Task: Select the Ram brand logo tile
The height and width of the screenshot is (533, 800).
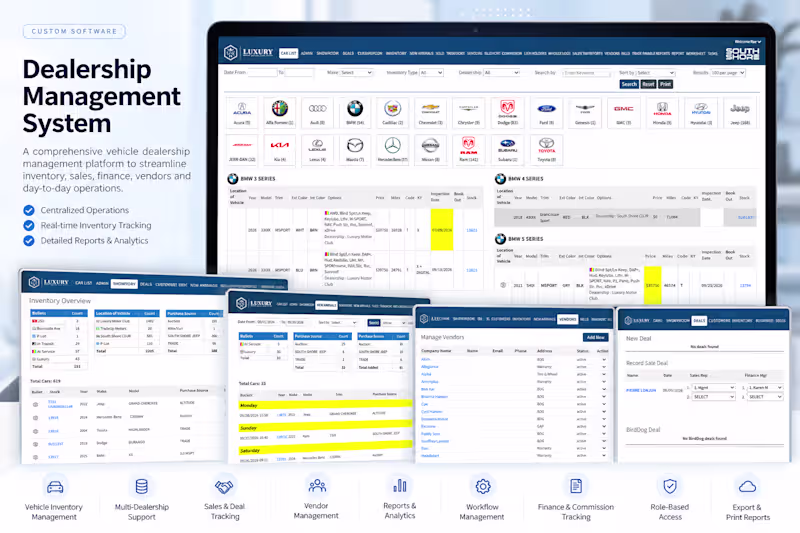Action: (468, 149)
